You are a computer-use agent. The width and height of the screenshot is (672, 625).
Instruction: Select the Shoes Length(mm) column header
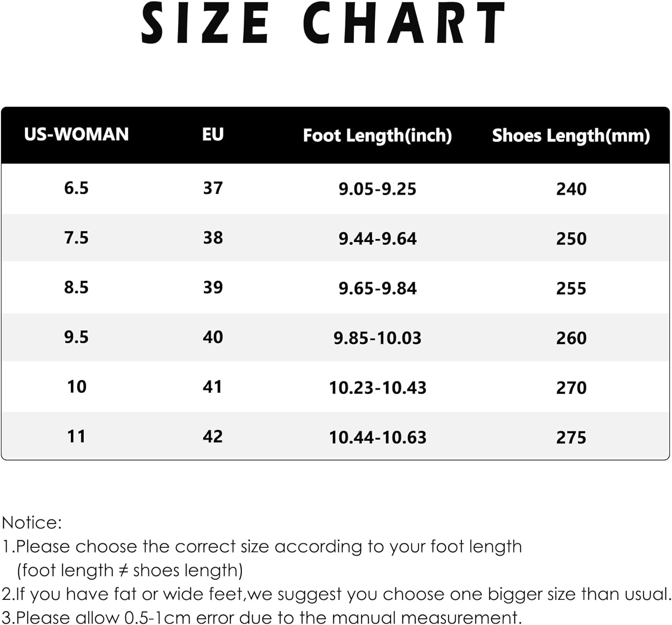pyautogui.click(x=571, y=135)
